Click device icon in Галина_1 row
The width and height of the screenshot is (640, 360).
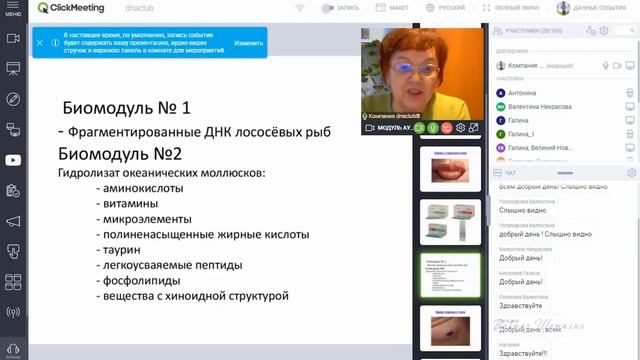tap(630, 134)
